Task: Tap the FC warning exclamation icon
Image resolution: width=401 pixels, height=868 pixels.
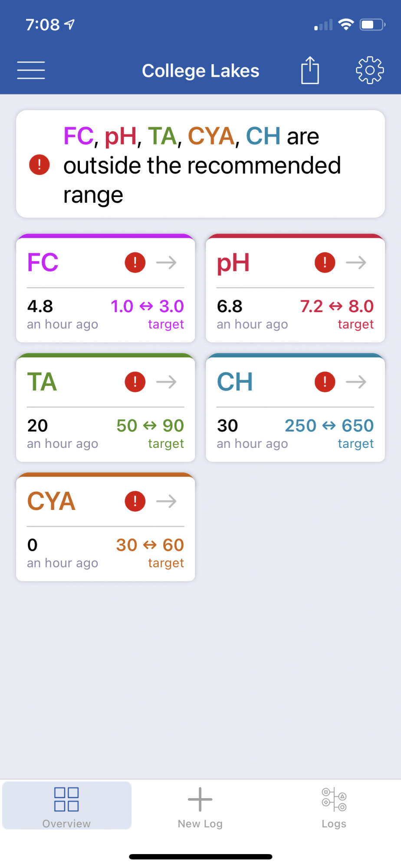Action: coord(135,263)
